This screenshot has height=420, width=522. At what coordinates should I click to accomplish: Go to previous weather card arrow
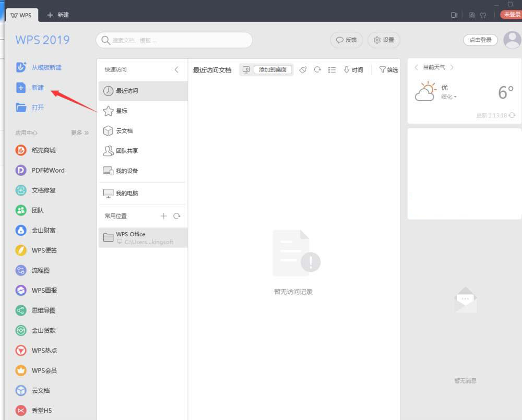point(416,67)
